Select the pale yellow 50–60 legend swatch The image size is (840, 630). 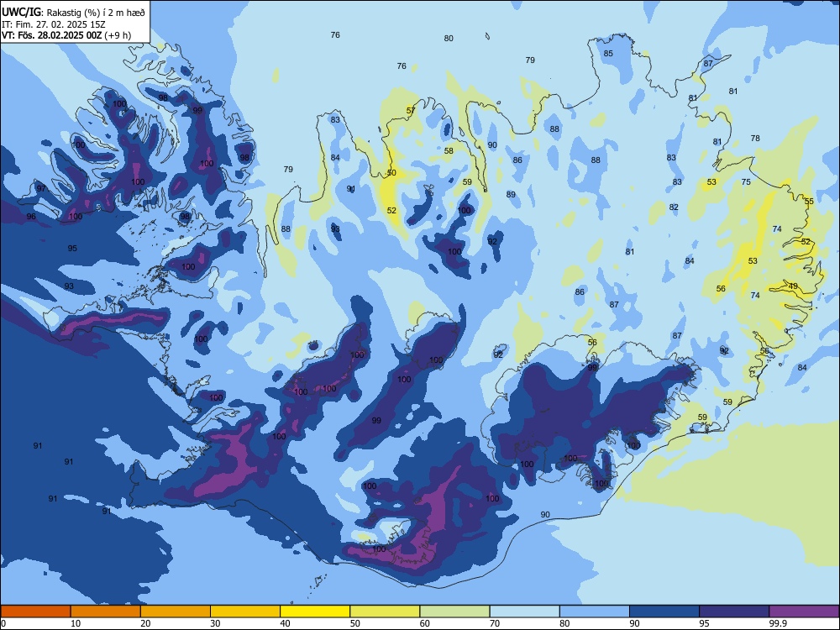click(x=386, y=612)
